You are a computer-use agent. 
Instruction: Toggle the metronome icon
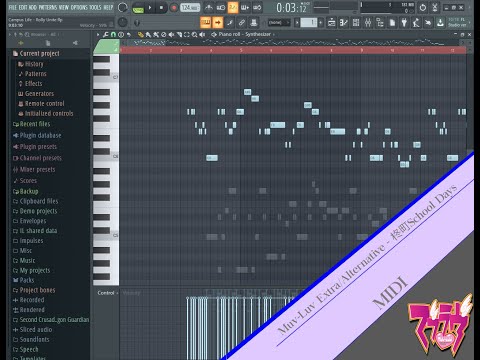(x=209, y=7)
